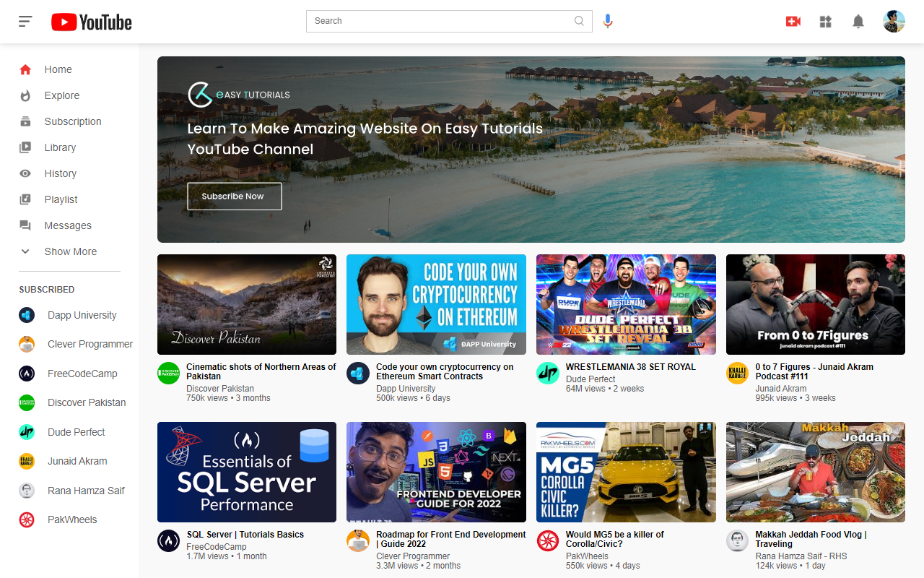
Task: Open the user profile avatar
Action: 894,22
